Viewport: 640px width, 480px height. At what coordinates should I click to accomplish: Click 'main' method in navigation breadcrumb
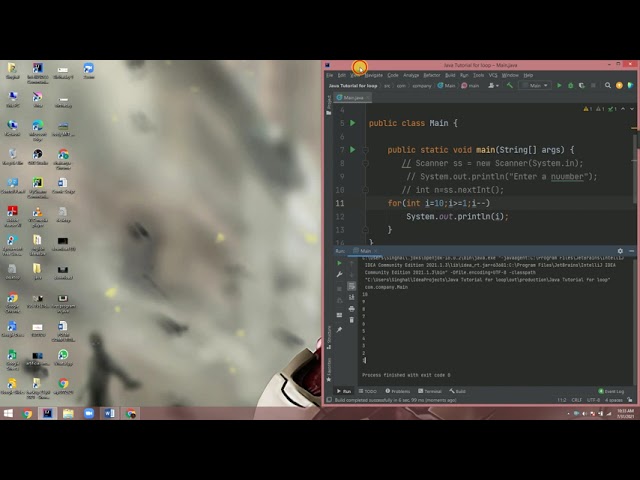pos(470,86)
